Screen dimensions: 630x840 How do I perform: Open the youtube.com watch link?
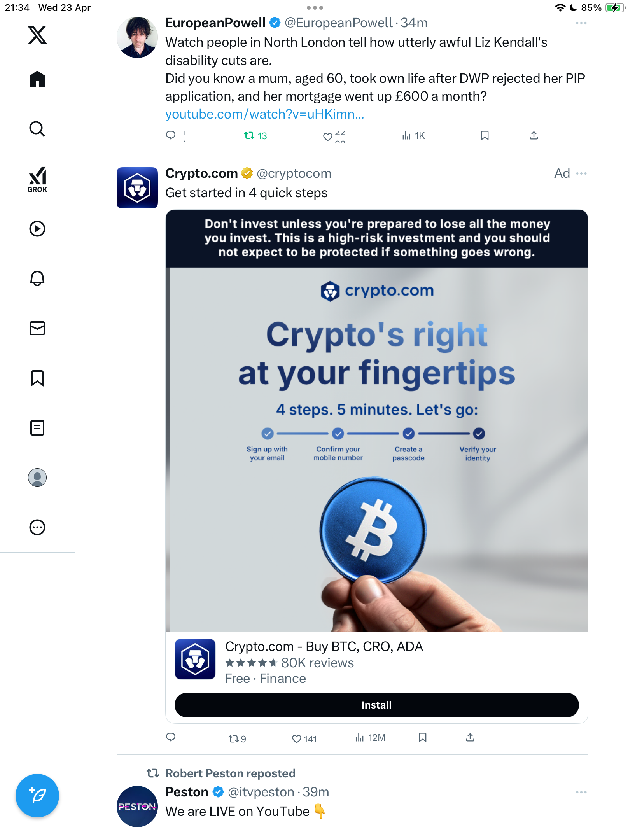coord(264,114)
